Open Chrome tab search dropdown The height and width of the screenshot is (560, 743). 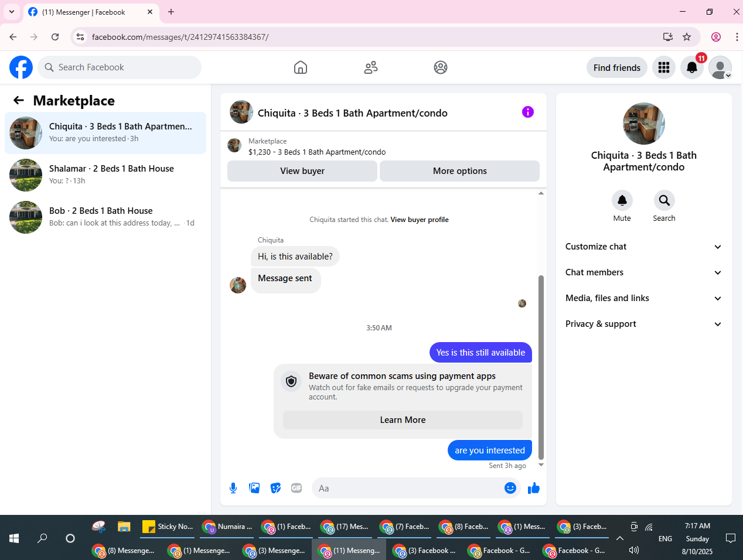point(12,12)
